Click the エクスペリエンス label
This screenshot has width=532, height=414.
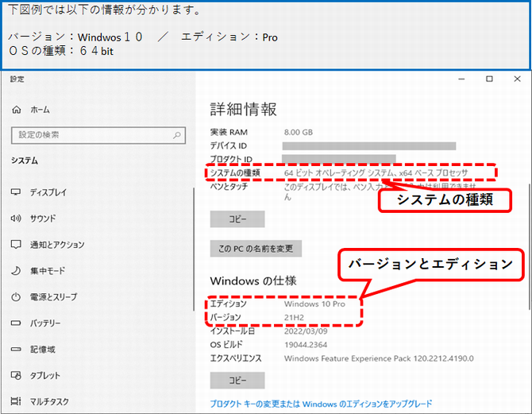point(236,358)
